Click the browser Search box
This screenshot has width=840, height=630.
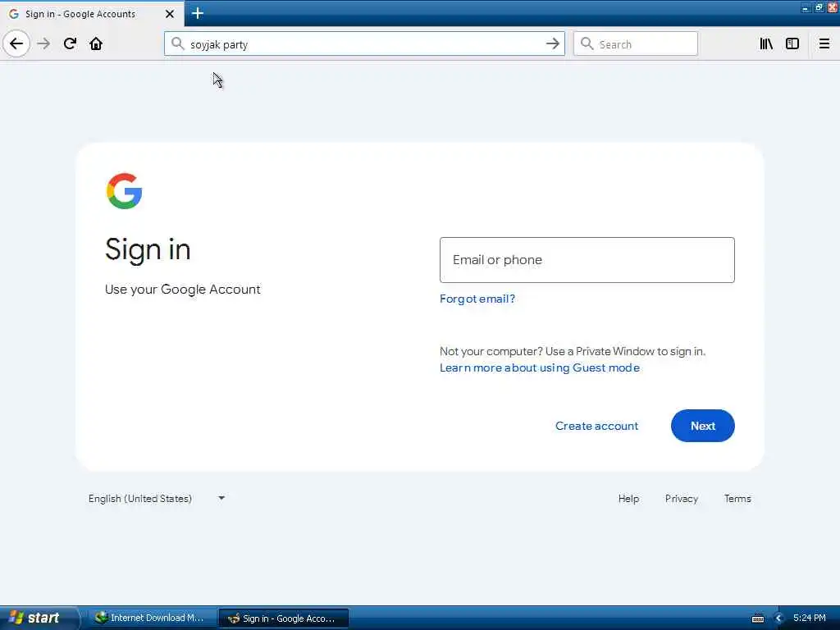(x=636, y=44)
